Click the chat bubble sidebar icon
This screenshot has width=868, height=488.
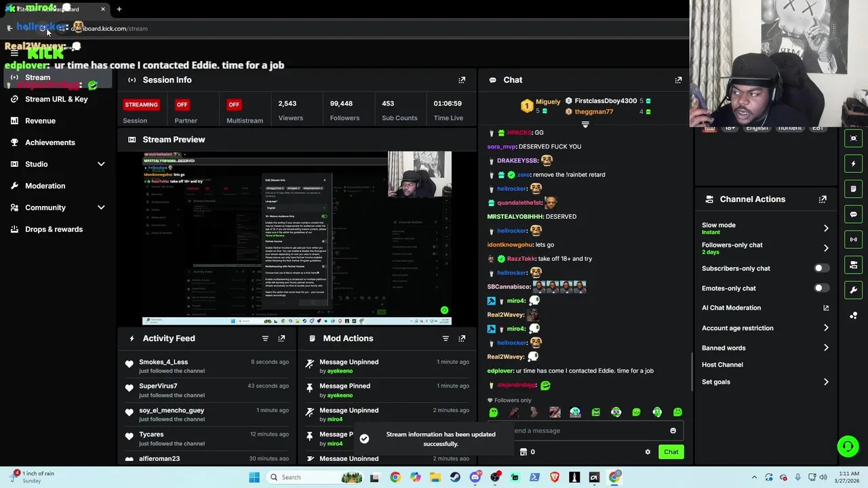[x=854, y=214]
